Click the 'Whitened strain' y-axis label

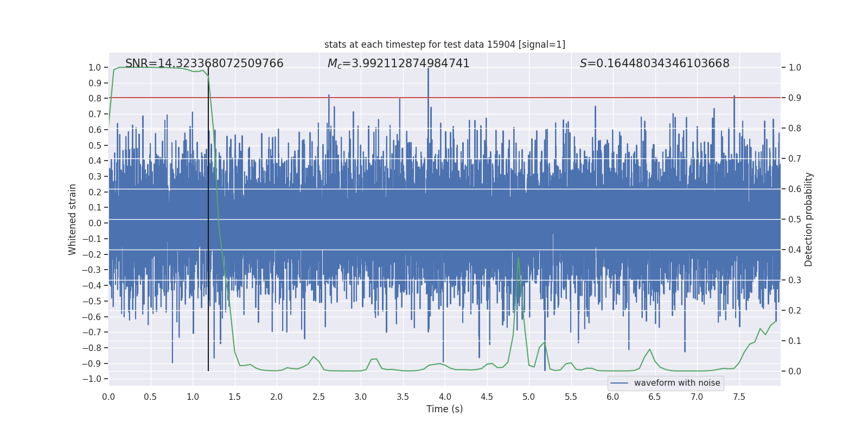[x=72, y=219]
